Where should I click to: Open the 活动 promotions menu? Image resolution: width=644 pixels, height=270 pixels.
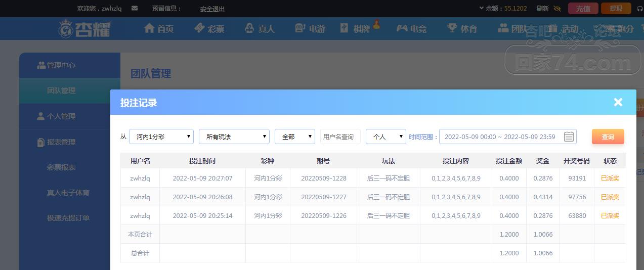pos(564,28)
